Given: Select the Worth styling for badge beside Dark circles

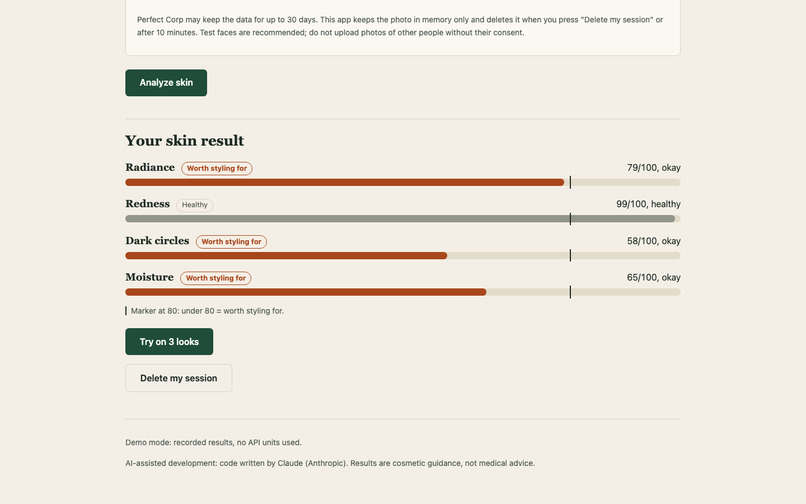Looking at the screenshot, I should [x=231, y=242].
